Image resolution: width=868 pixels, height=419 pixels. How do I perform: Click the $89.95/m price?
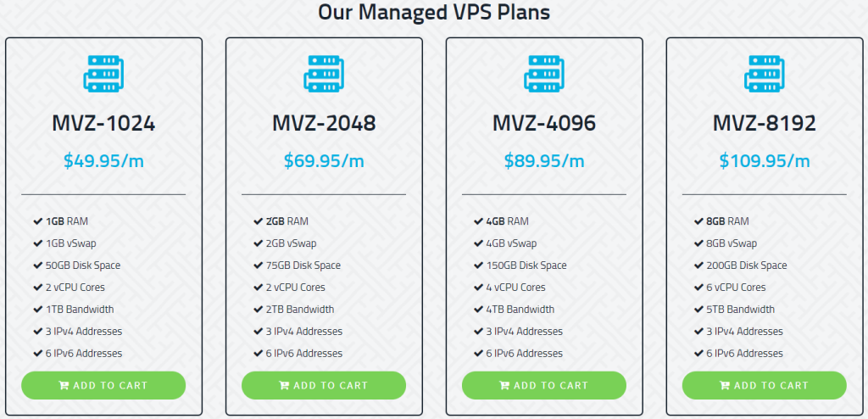point(544,160)
